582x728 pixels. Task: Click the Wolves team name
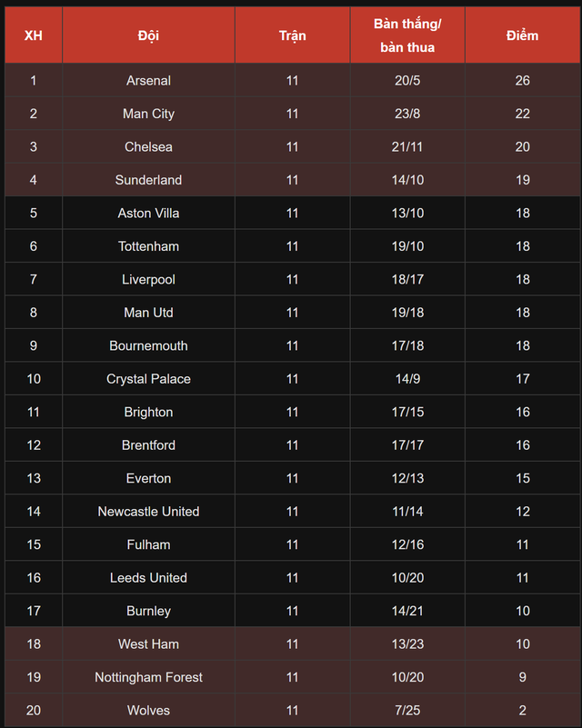pos(148,711)
